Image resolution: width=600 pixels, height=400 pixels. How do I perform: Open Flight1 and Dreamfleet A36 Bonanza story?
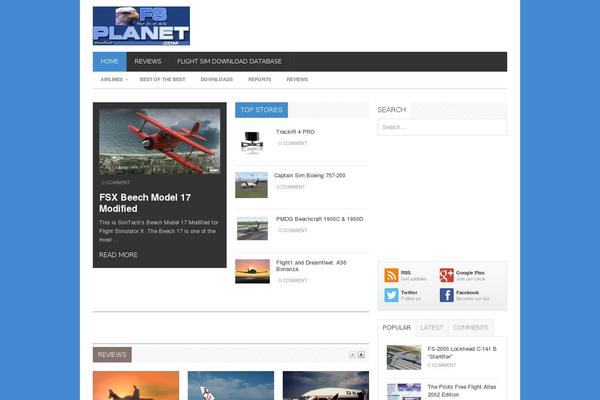(x=311, y=266)
